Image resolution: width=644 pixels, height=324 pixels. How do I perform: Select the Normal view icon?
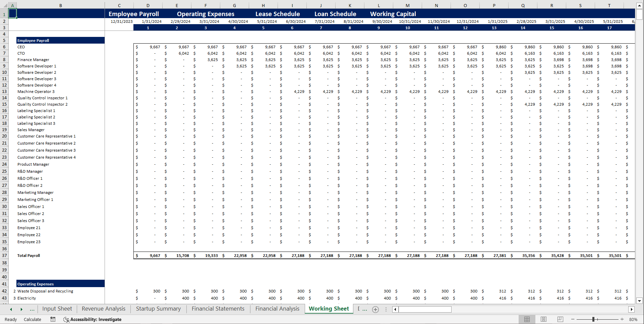click(x=527, y=319)
